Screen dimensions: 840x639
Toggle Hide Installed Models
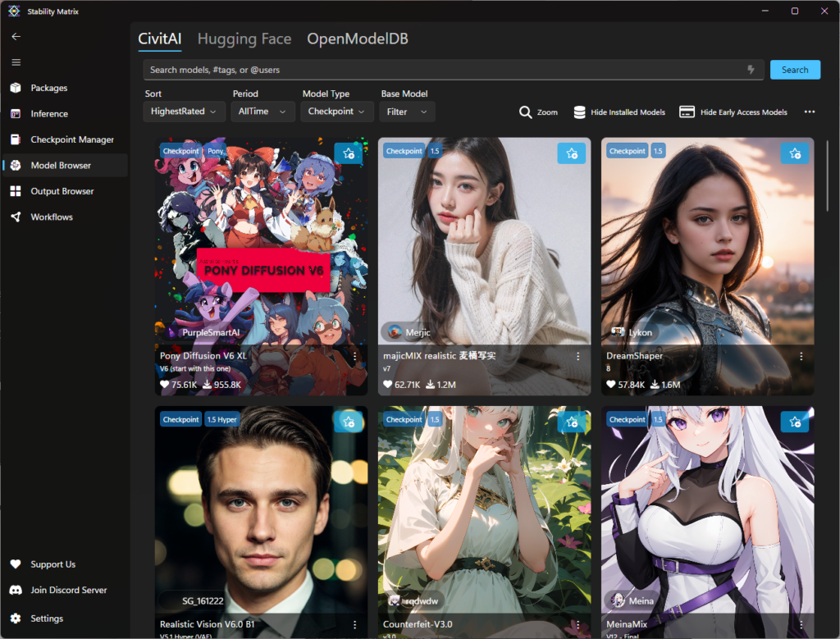pos(619,112)
